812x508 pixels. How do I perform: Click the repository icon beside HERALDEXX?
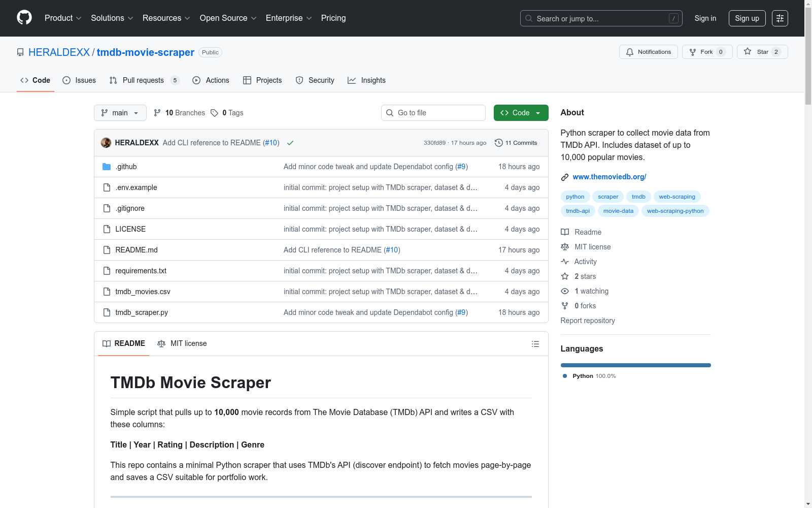[x=20, y=52]
